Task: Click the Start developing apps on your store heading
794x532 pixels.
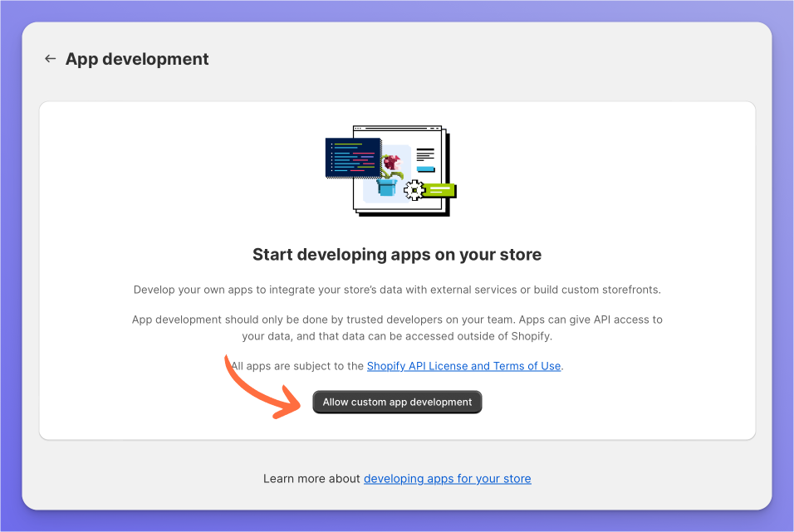Action: (397, 255)
